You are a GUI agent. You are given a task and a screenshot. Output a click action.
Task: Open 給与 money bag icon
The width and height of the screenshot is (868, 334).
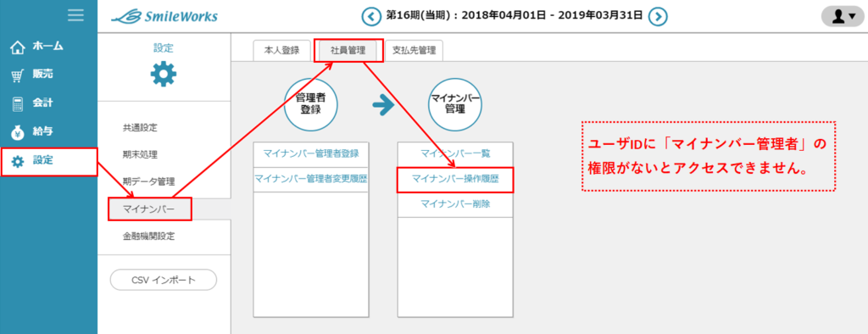[x=19, y=132]
